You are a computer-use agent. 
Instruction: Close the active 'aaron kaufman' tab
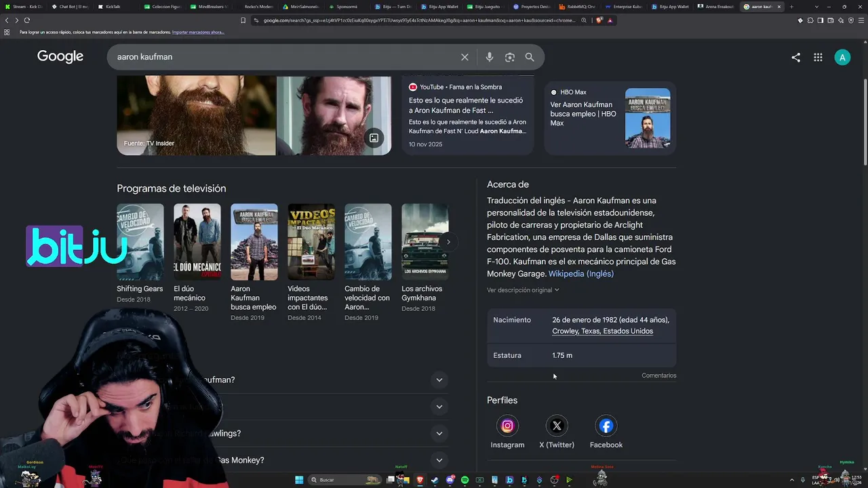click(x=778, y=7)
